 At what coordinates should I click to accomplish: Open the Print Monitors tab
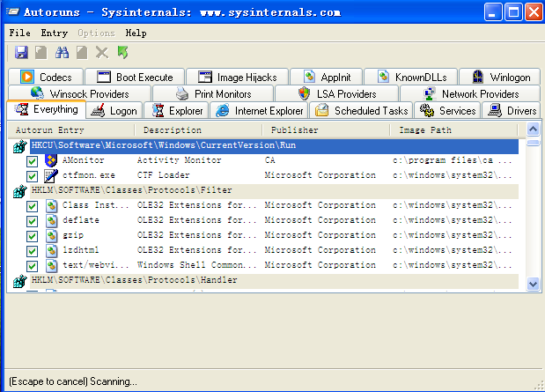pyautogui.click(x=213, y=93)
